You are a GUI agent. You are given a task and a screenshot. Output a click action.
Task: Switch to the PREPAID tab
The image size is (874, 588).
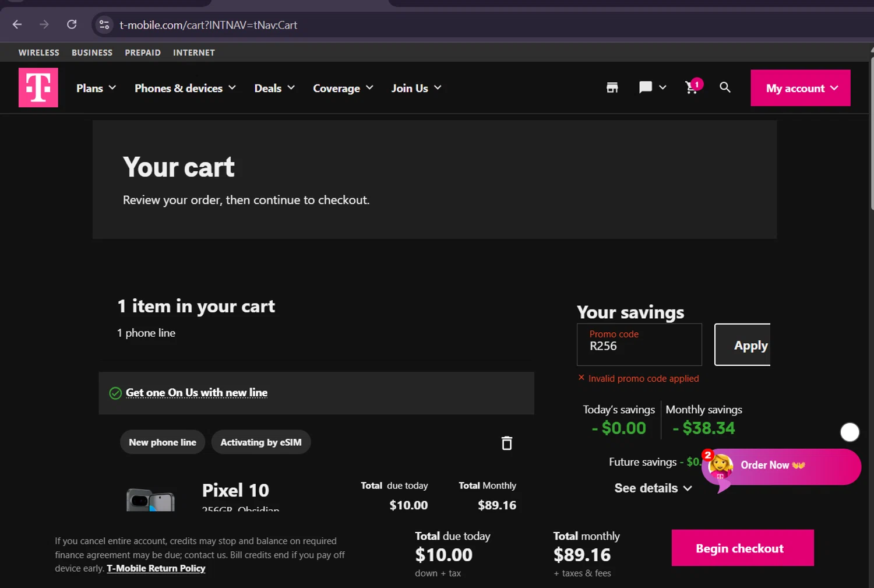click(x=143, y=52)
